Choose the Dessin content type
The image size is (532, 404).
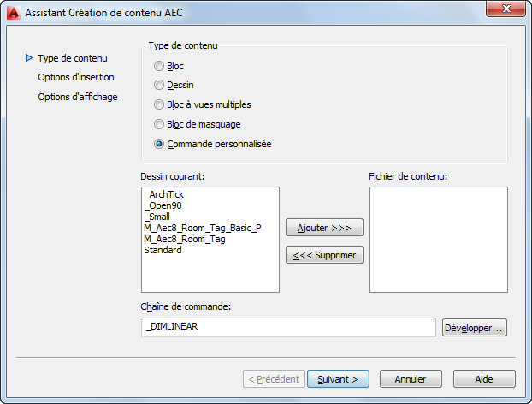pyautogui.click(x=159, y=86)
